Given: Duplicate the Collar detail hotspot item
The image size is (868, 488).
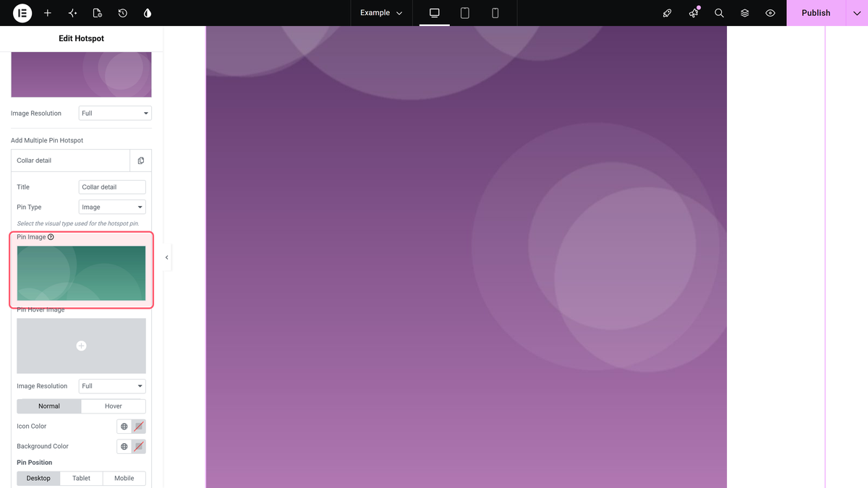Looking at the screenshot, I should [141, 160].
